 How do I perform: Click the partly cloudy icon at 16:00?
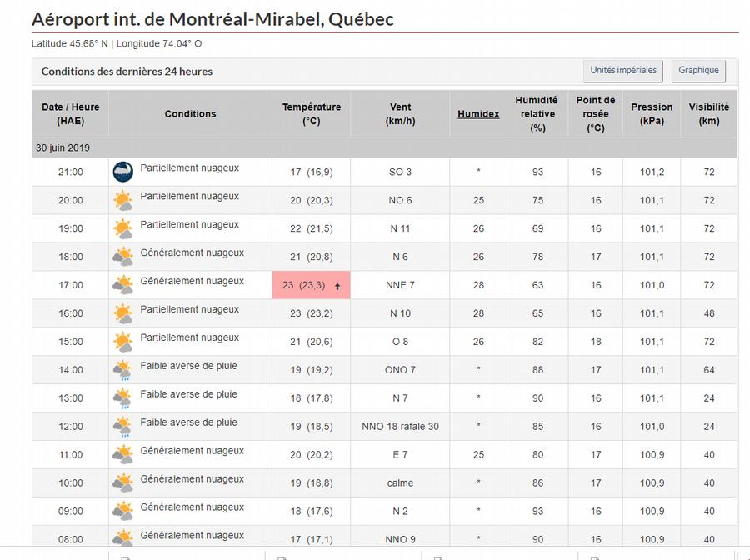pos(123,312)
